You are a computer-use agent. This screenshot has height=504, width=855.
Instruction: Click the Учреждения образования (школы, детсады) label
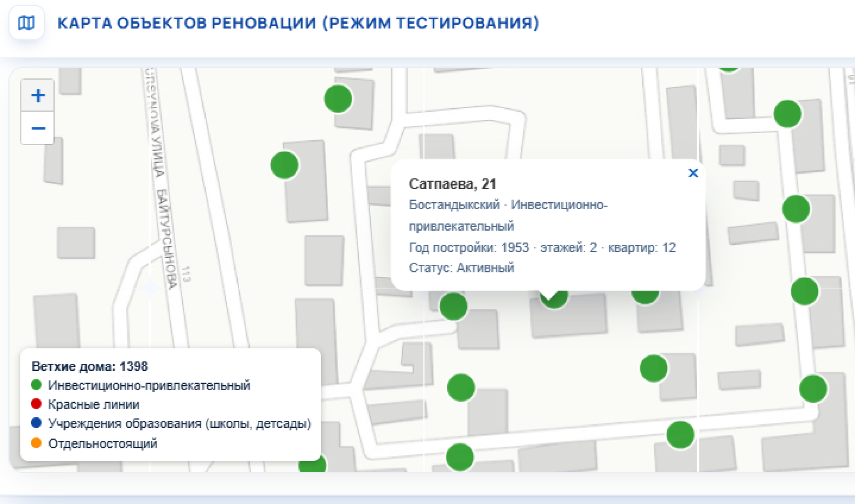pos(179,423)
